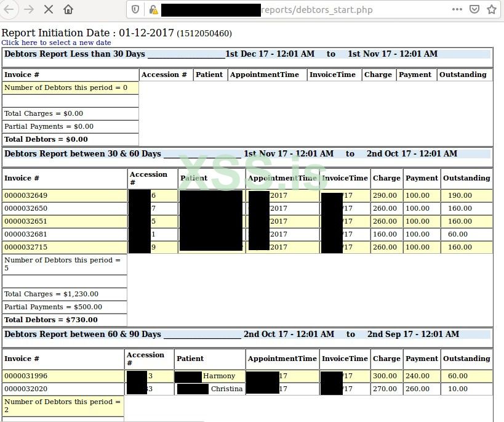This screenshot has height=422, width=504.
Task: Stop page loading with the X button
Action: click(49, 9)
